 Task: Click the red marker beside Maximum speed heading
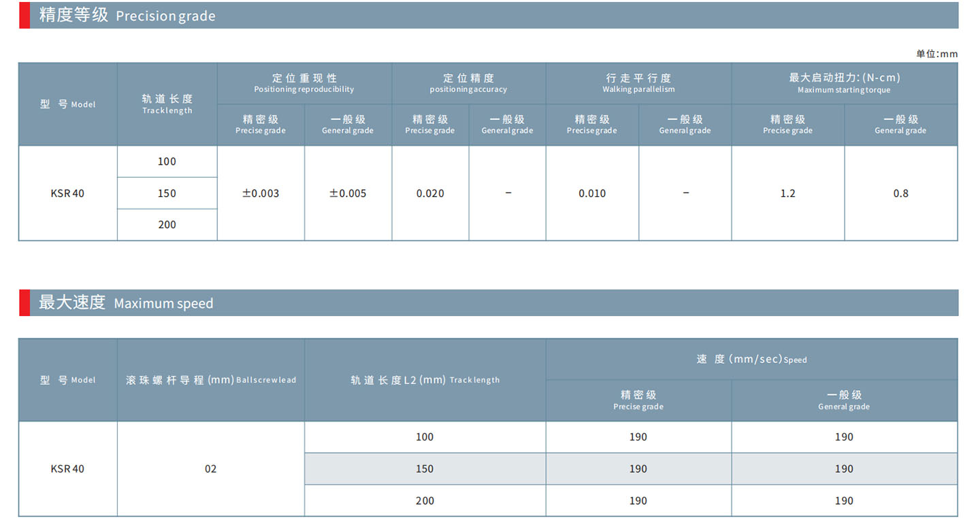point(24,303)
